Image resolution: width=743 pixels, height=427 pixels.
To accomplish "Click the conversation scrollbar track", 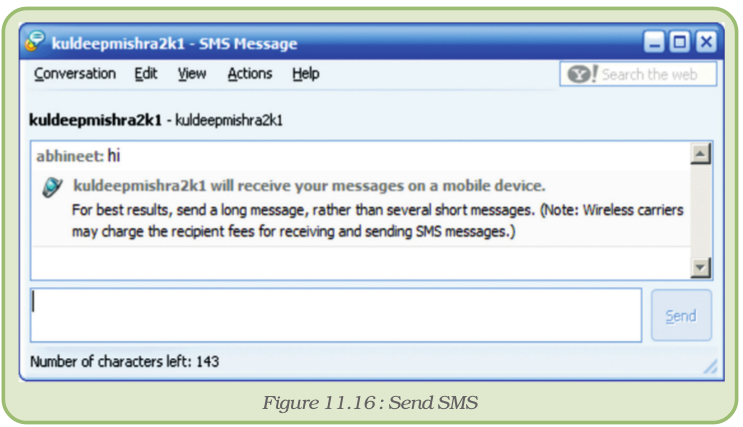I will [700, 211].
